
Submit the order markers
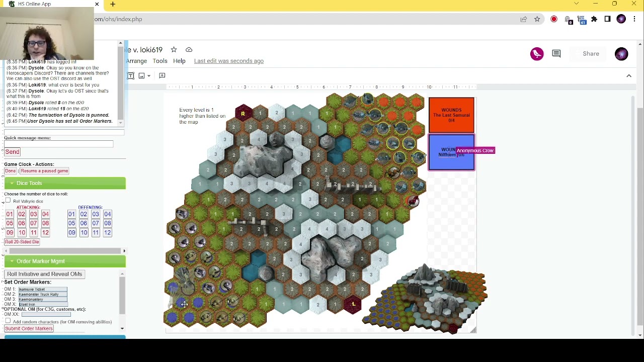pos(29,328)
